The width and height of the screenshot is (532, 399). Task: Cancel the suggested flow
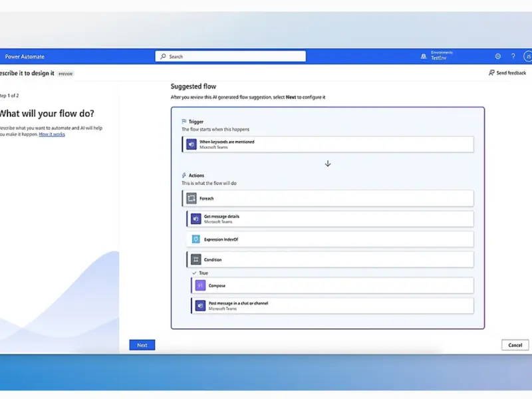515,345
